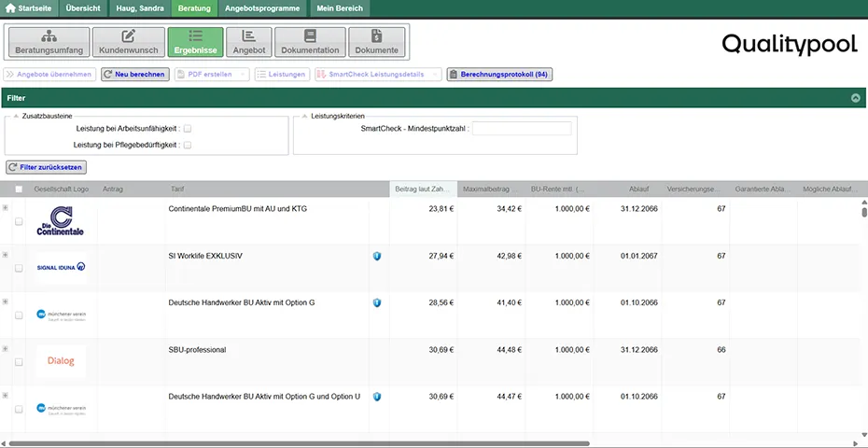Select the Ergebnisse list icon

pyautogui.click(x=195, y=36)
